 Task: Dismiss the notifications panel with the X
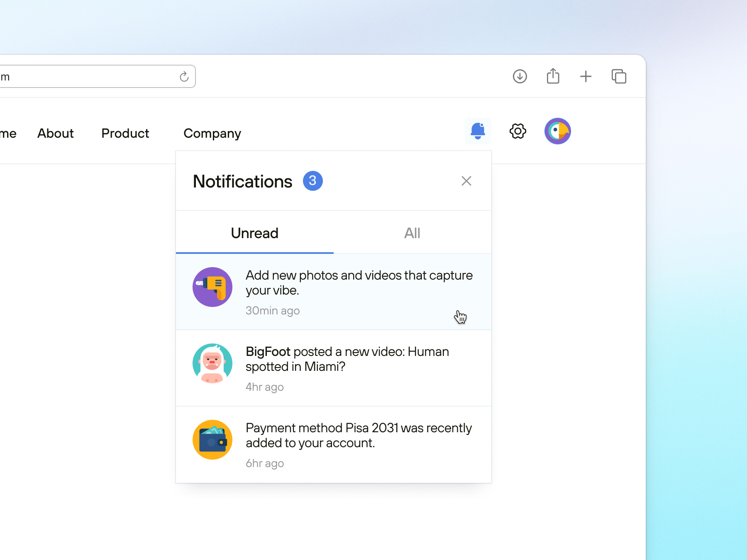466,180
